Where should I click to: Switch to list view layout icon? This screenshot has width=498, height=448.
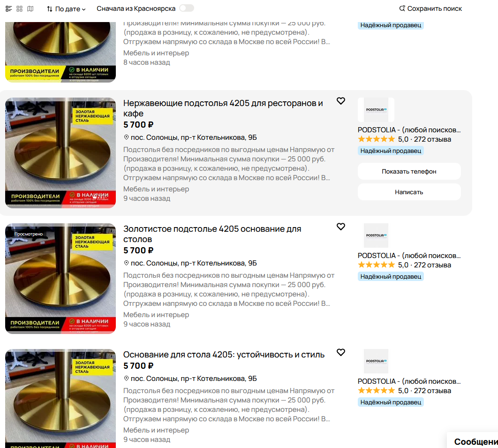pos(9,8)
